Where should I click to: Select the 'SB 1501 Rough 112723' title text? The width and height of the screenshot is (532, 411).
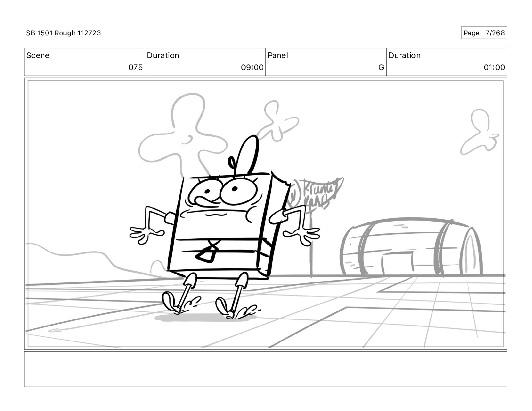(x=63, y=33)
